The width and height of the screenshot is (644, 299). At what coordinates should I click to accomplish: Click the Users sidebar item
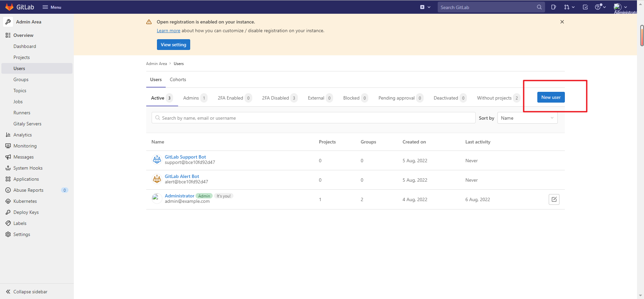37,68
